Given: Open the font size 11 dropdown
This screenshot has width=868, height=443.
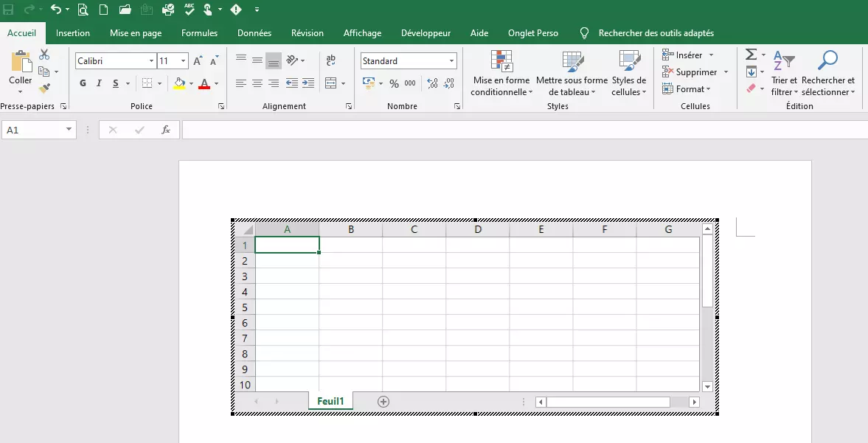Looking at the screenshot, I should click(x=183, y=61).
